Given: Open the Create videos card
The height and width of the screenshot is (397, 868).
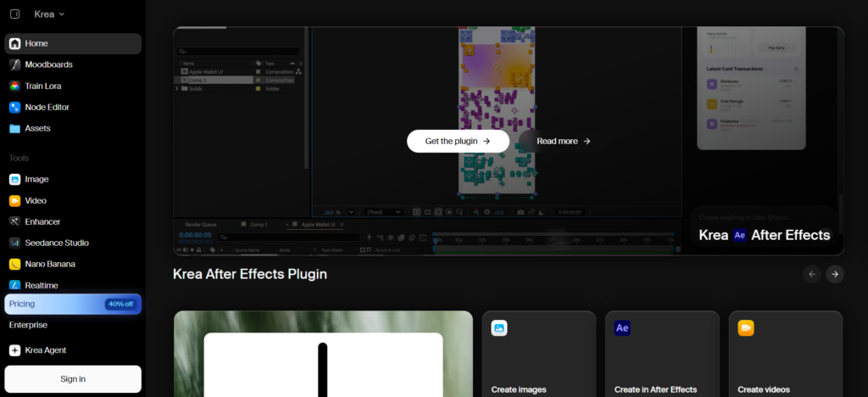Looking at the screenshot, I should [x=786, y=354].
